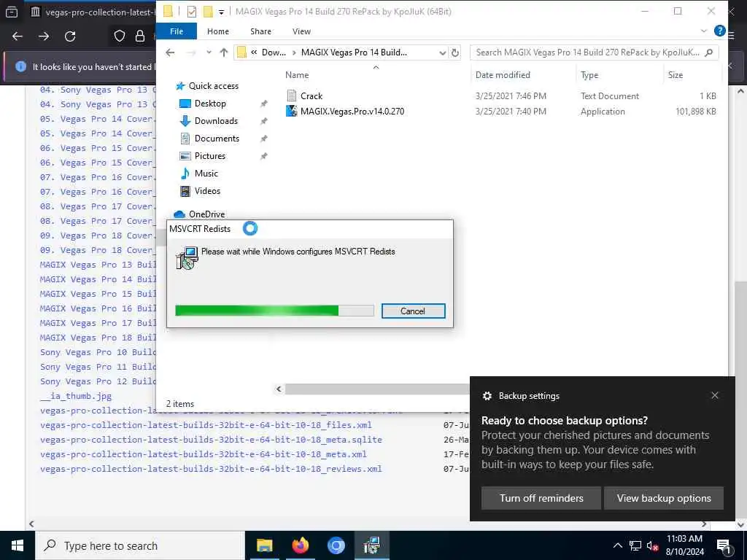747x560 pixels.
Task: Click Turn off reminders button
Action: click(x=541, y=498)
